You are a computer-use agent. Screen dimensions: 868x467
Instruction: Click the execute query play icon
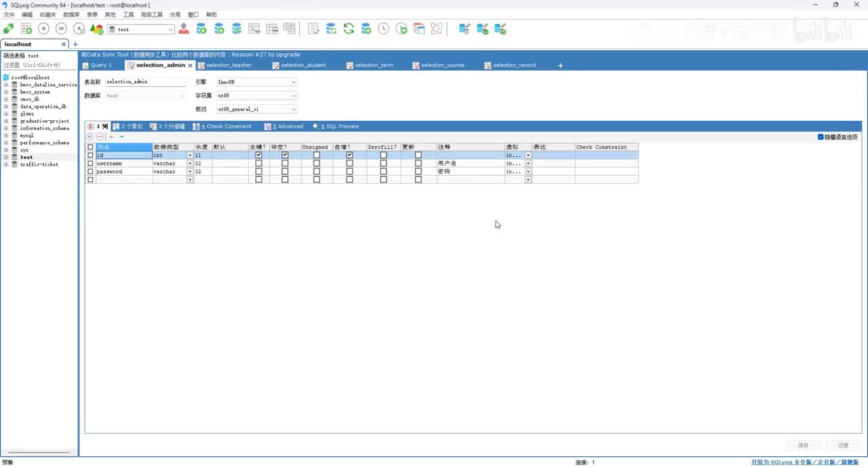point(43,29)
